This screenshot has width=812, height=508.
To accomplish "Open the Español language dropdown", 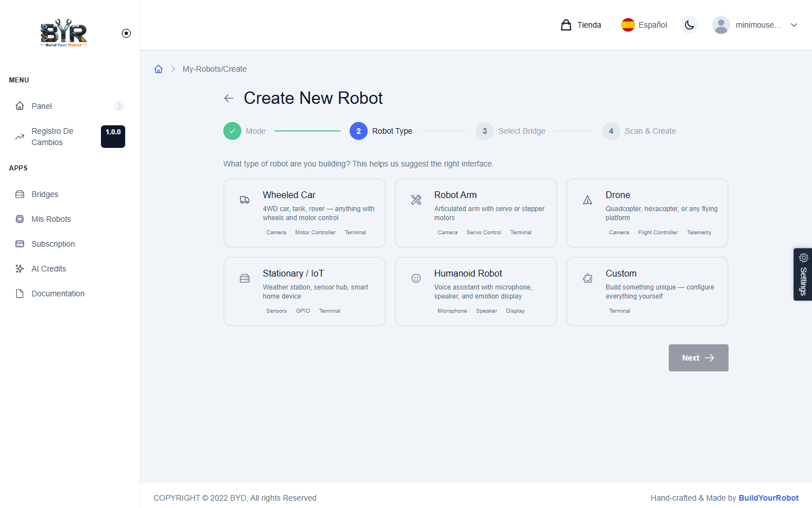I will pyautogui.click(x=645, y=25).
